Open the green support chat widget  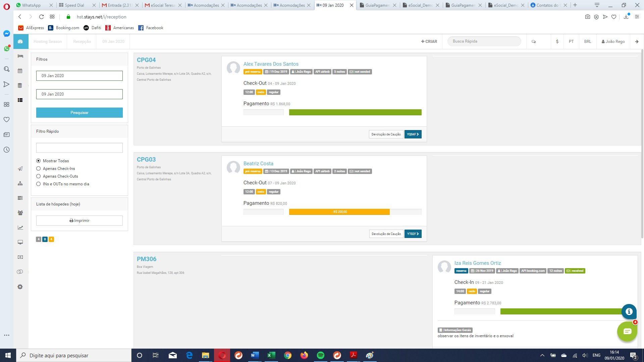coord(627,331)
